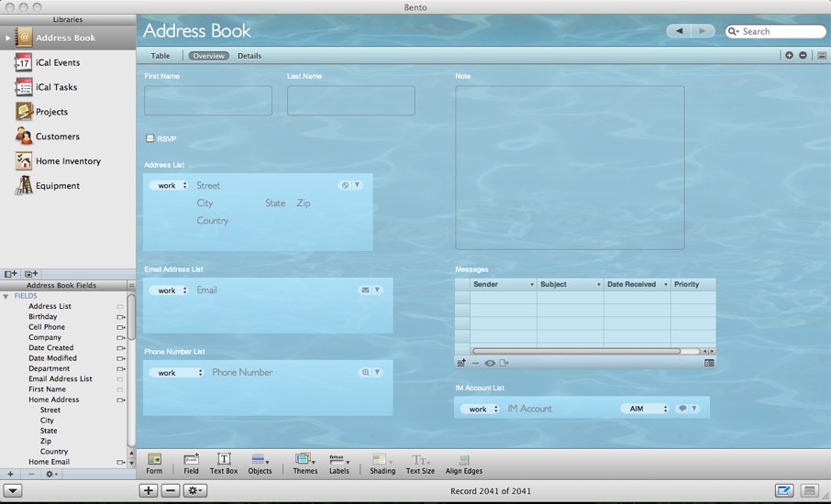
Task: Delete the record with the minus button
Action: [x=170, y=491]
